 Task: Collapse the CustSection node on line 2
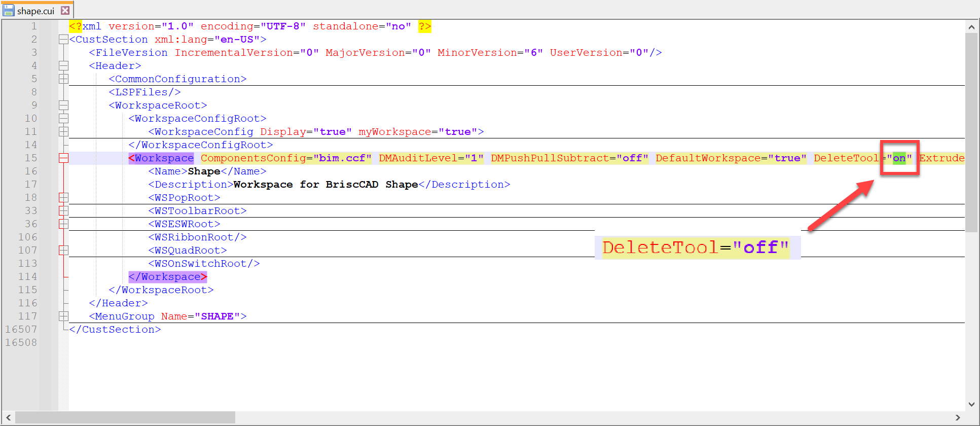[63, 40]
